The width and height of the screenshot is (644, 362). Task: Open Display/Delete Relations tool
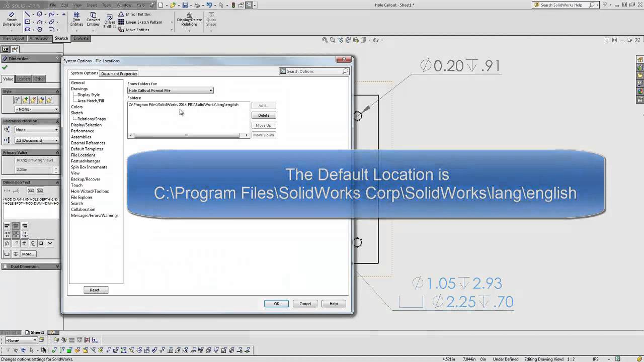click(x=189, y=19)
